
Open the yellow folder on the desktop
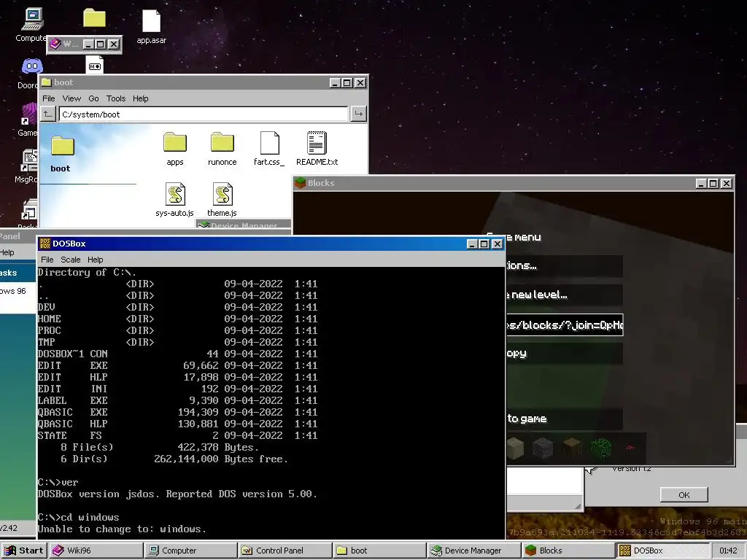click(94, 18)
